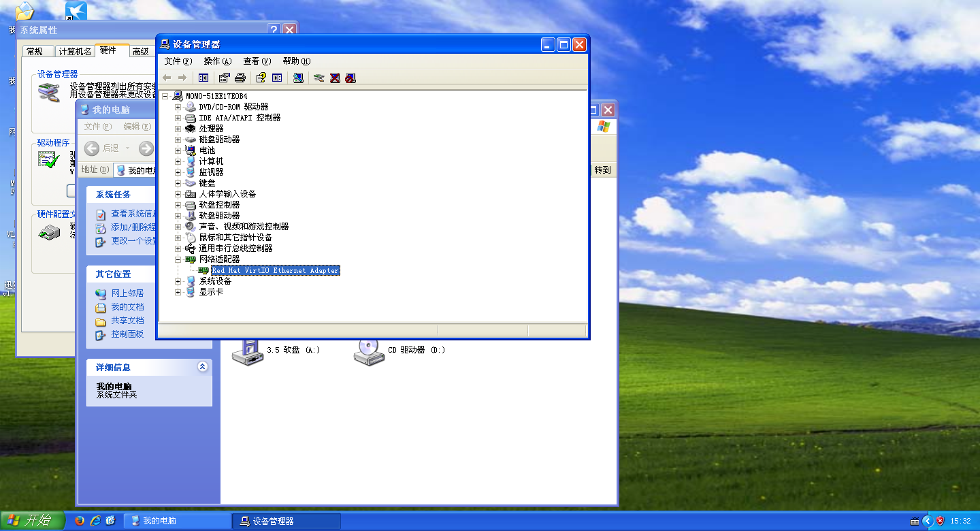Click the 驱动程序 signing icon with green check

click(x=48, y=160)
